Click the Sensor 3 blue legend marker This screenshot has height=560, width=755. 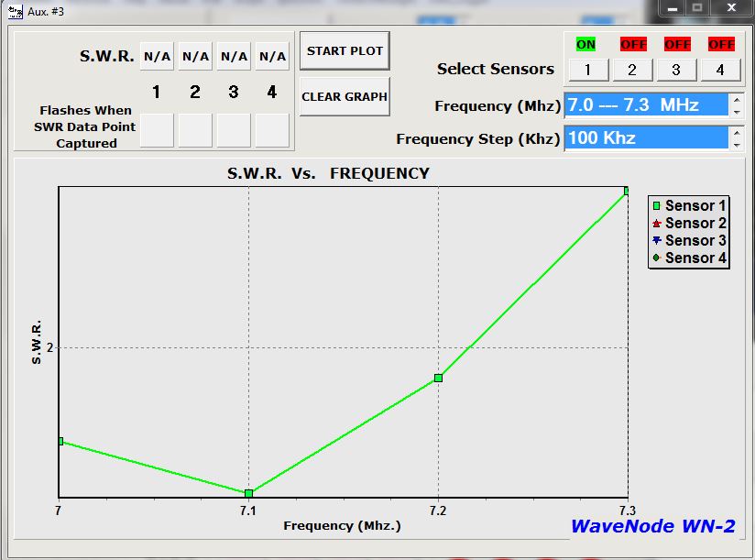656,241
